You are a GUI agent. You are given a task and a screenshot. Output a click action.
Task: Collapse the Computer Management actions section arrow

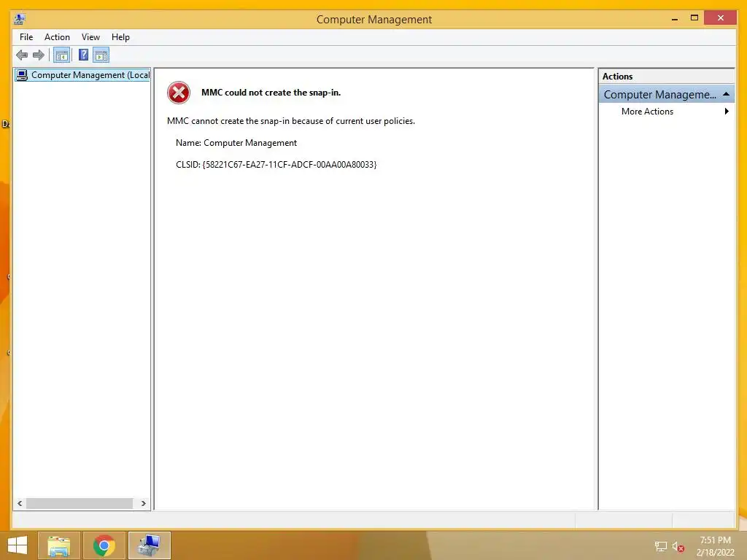point(726,94)
